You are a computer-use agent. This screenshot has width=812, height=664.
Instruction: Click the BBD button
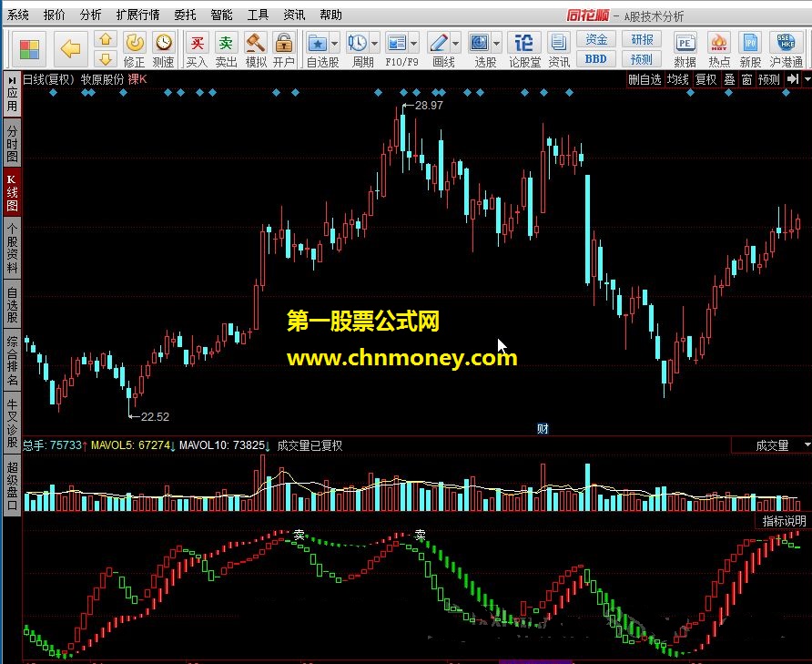(596, 58)
